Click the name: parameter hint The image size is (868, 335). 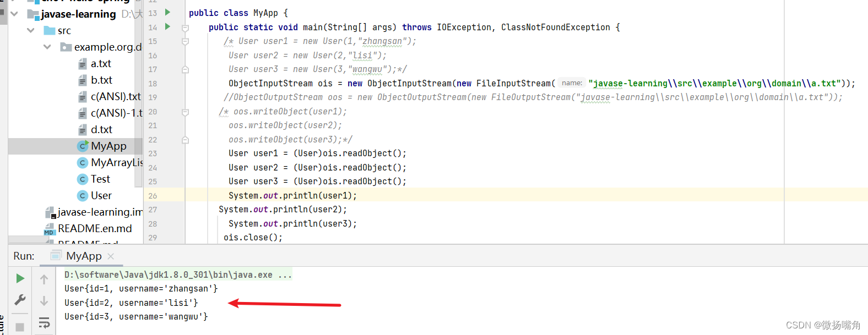572,83
